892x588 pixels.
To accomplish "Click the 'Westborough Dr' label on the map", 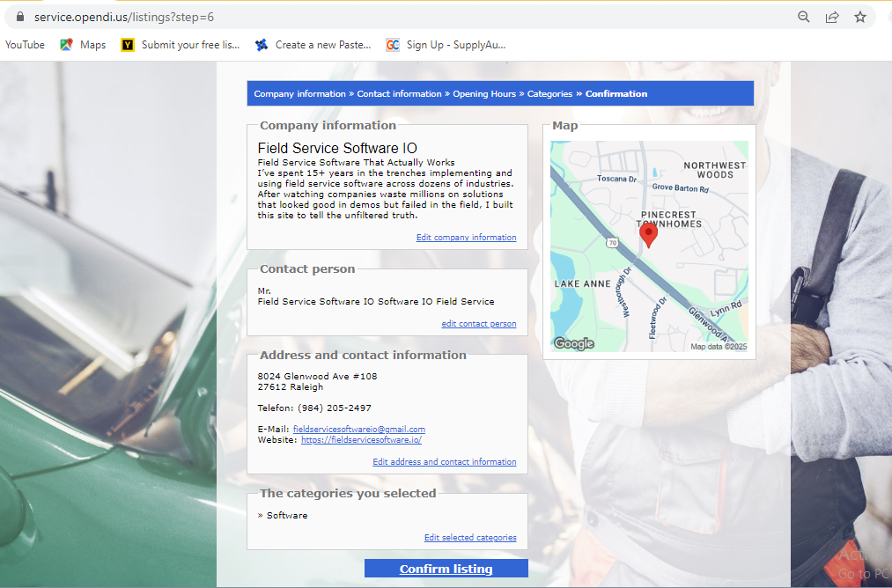I will (623, 291).
